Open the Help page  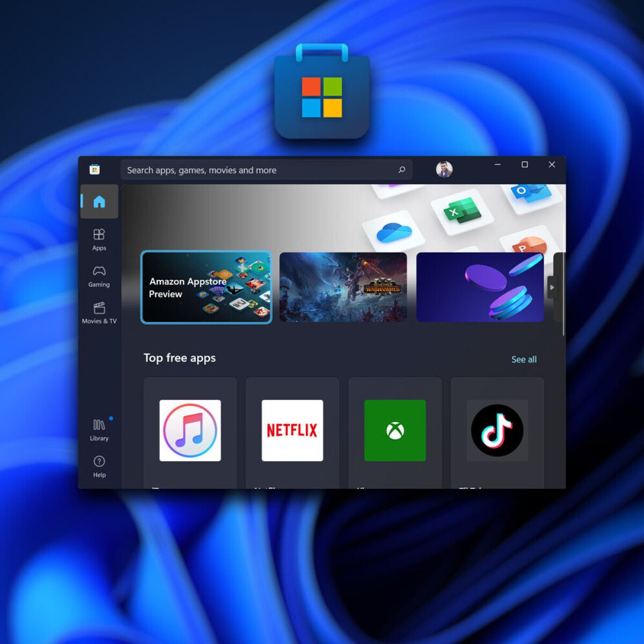pos(99,466)
